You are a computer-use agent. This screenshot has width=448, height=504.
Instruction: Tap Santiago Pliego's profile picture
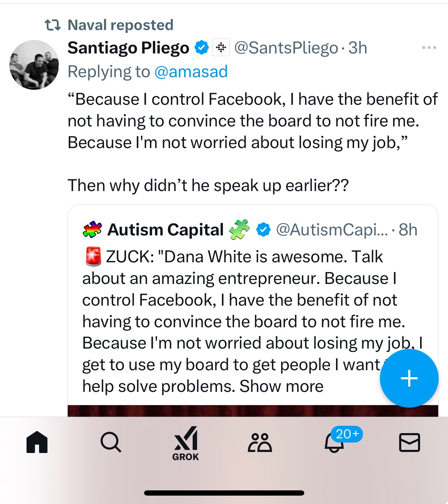34,65
